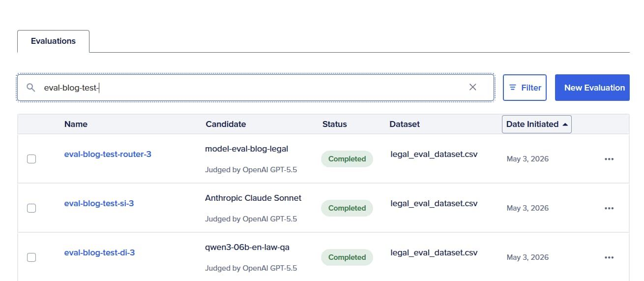
Task: Click the Name column header
Action: (x=76, y=124)
